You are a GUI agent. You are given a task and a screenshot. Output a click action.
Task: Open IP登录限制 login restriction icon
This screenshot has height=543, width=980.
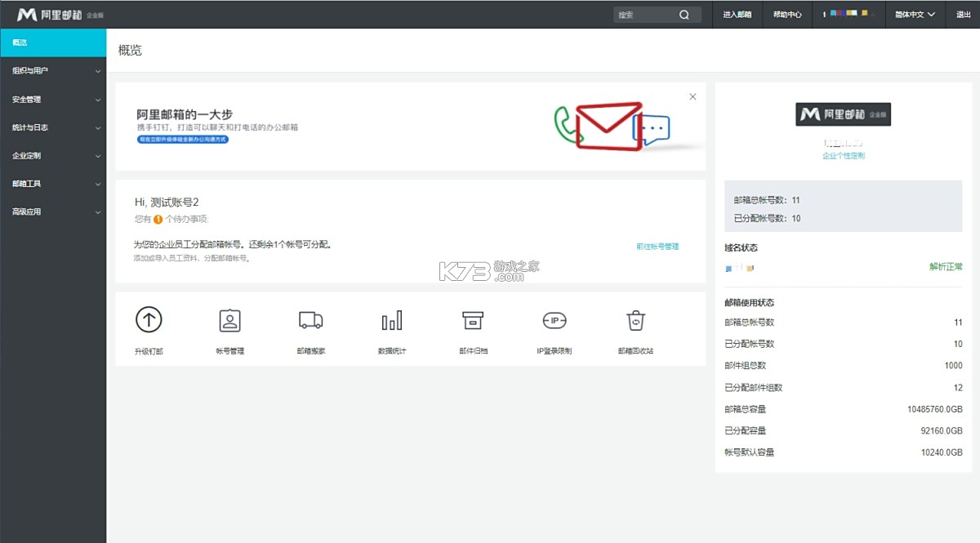(x=554, y=320)
